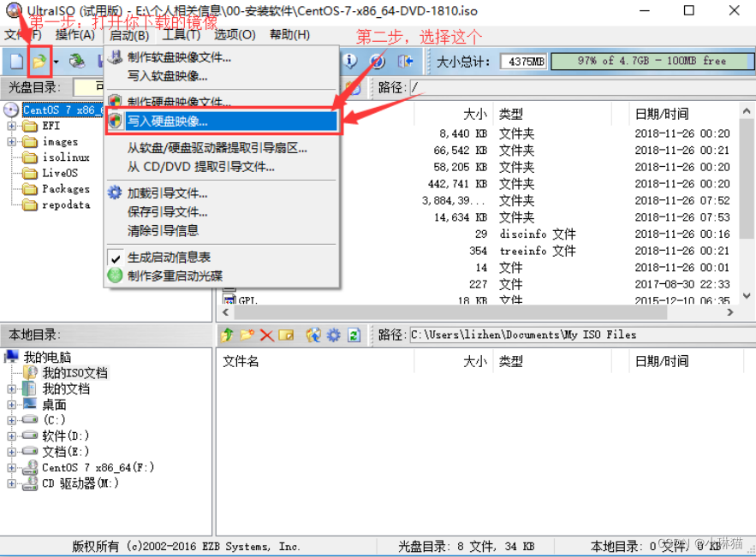Click the image list scroll-down arrow
The image size is (756, 557).
[747, 296]
